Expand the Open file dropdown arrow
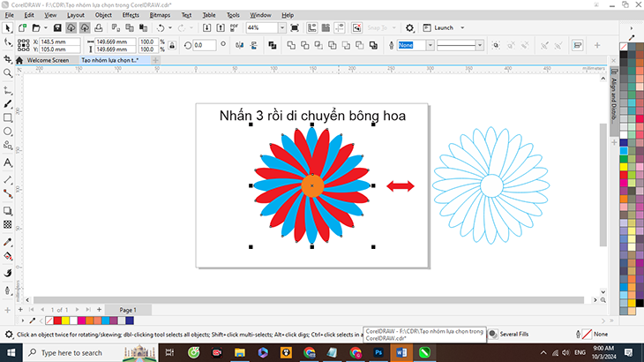 [46, 28]
